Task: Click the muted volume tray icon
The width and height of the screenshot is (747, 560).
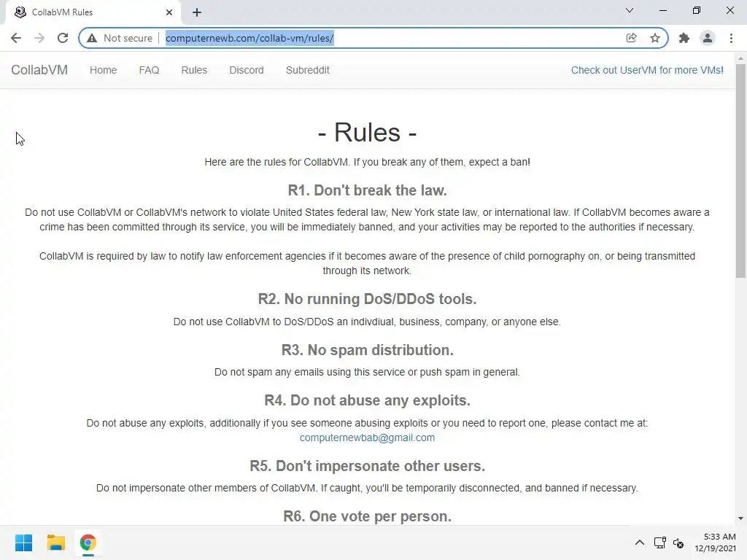Action: pyautogui.click(x=678, y=542)
